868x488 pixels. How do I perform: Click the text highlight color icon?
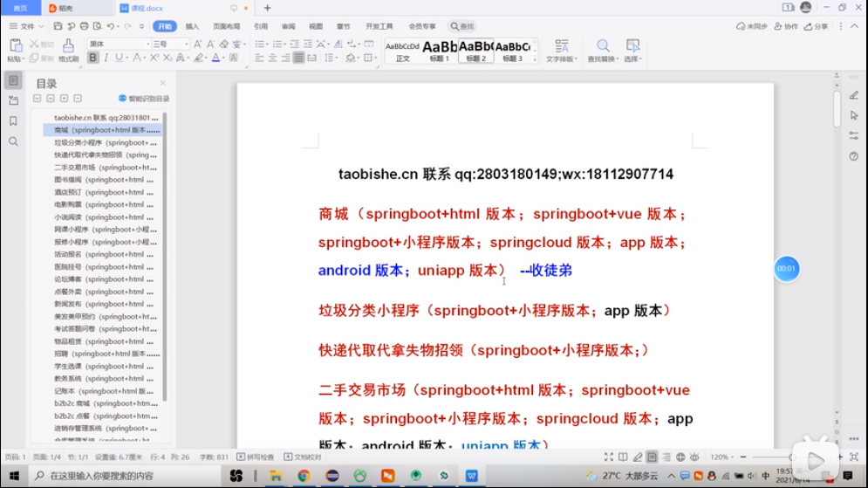click(x=198, y=58)
